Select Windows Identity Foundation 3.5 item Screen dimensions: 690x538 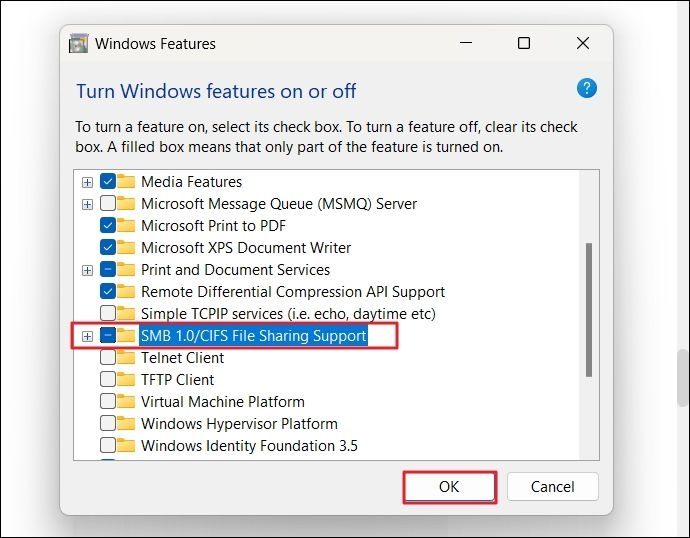pyautogui.click(x=249, y=446)
